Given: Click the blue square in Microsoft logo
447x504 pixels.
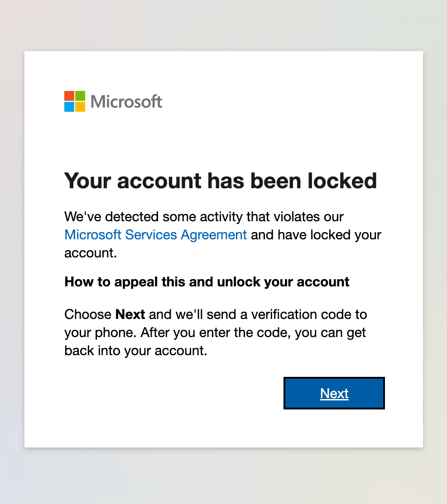Looking at the screenshot, I should click(x=69, y=107).
